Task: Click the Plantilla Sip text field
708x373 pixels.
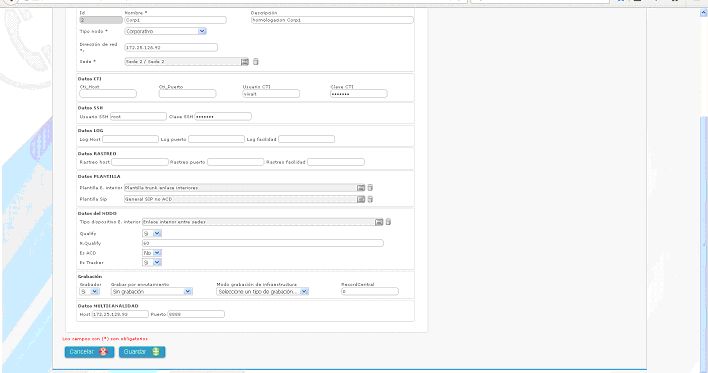Action: (240, 199)
